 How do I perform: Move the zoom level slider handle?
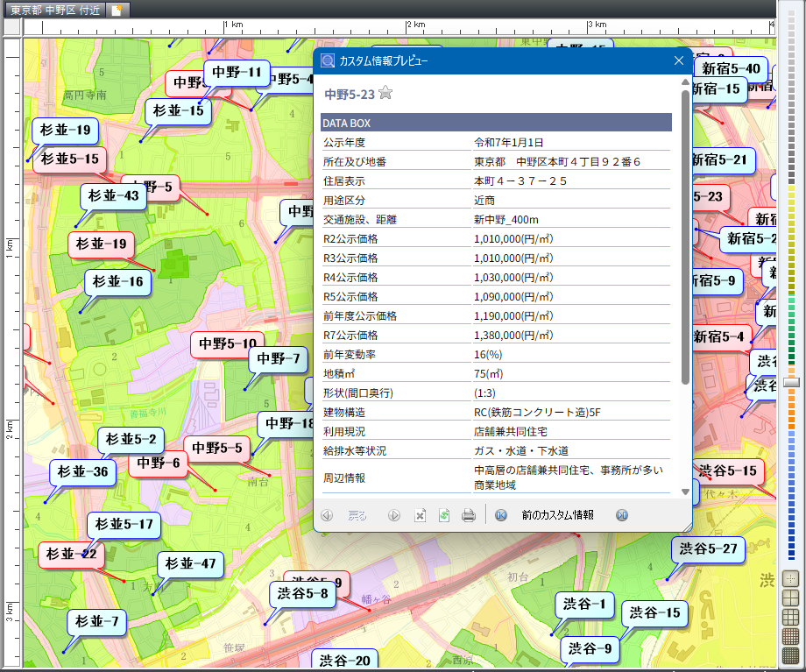pyautogui.click(x=792, y=383)
